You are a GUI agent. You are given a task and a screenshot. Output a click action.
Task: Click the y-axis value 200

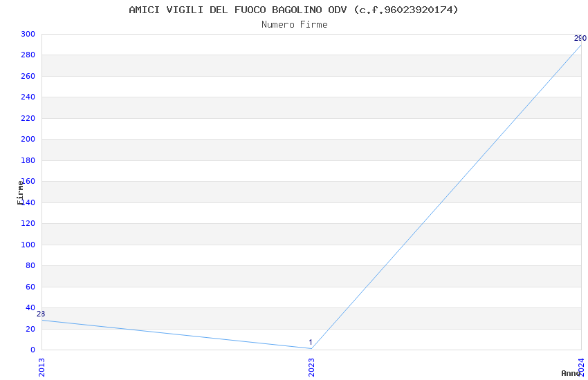28,140
